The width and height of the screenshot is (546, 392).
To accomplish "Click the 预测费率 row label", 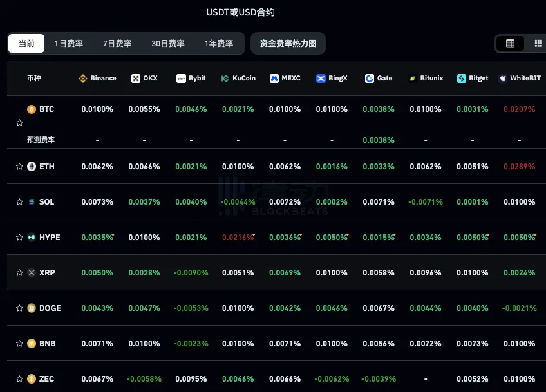I will tap(41, 140).
